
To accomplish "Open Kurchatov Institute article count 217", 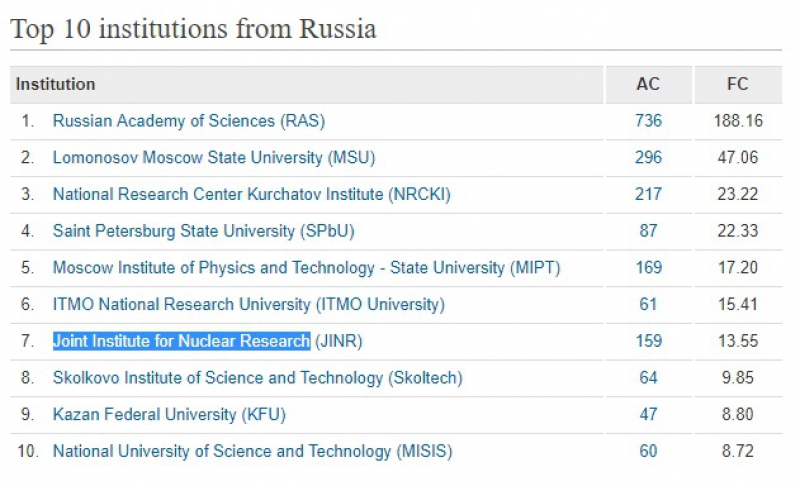I will (x=648, y=194).
